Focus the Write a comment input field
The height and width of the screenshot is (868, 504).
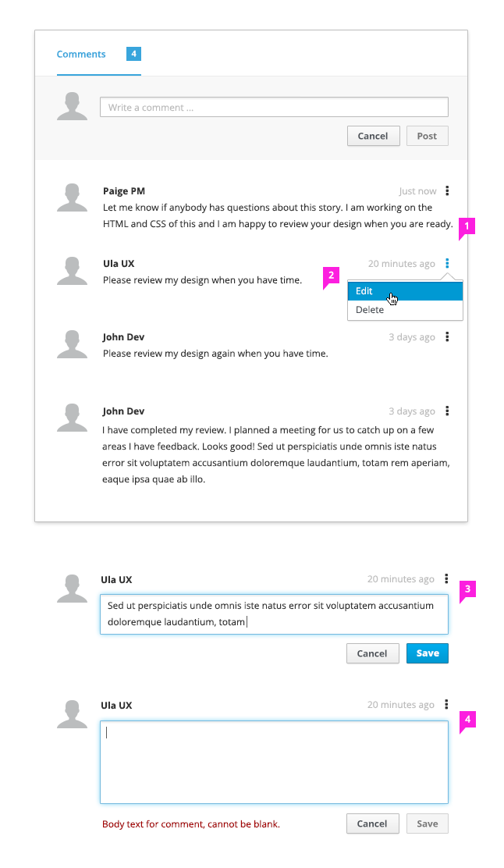pyautogui.click(x=274, y=108)
